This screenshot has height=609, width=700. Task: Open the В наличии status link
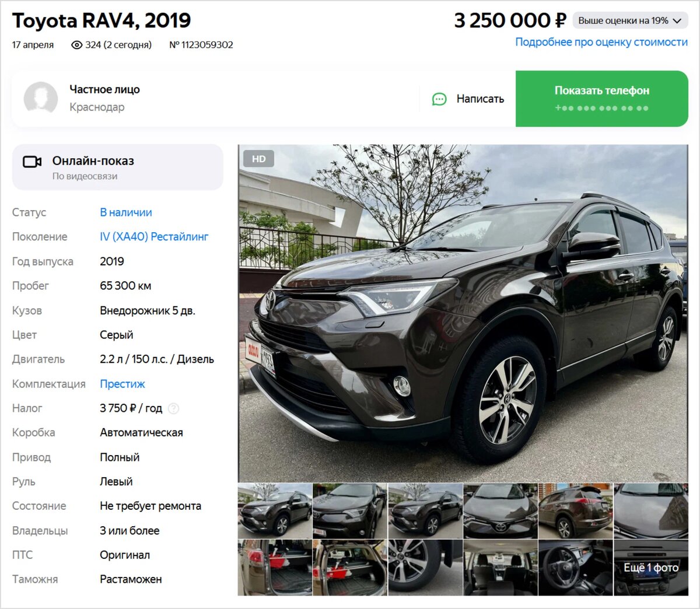[x=126, y=212]
